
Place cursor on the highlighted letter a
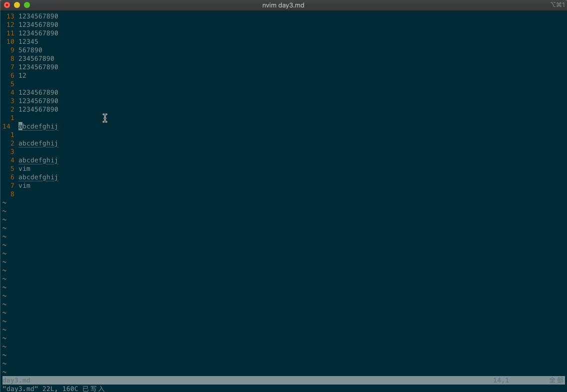click(x=19, y=126)
